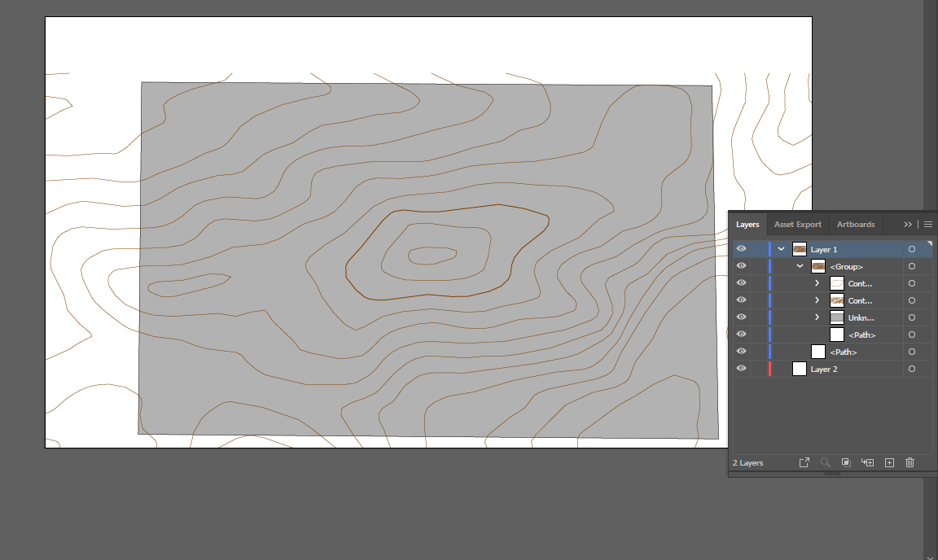Click target circle of <Path> directly above Layer 2
938x560 pixels.
pos(912,352)
